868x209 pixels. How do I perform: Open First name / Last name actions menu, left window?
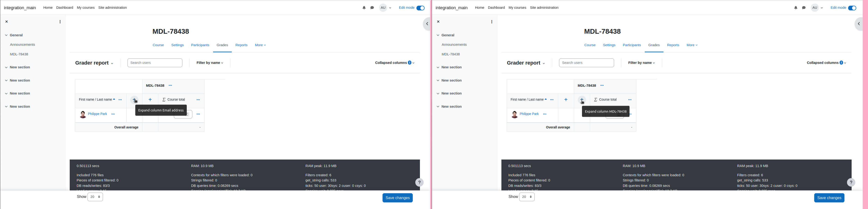coord(120,100)
